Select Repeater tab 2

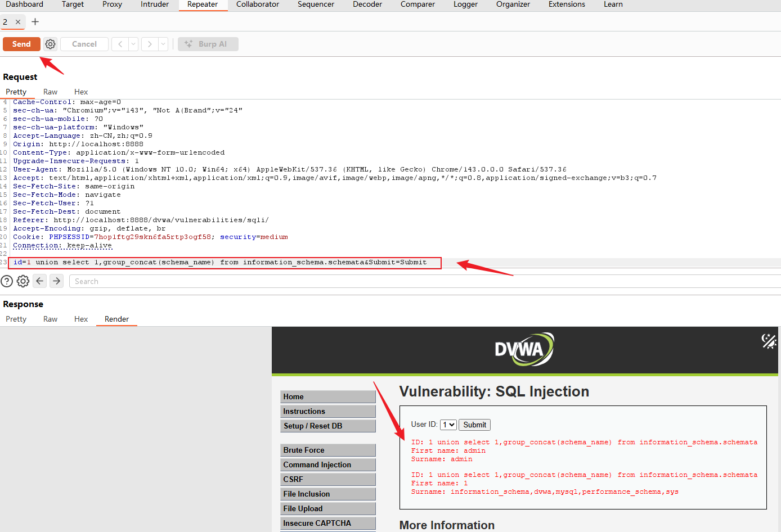(6, 22)
